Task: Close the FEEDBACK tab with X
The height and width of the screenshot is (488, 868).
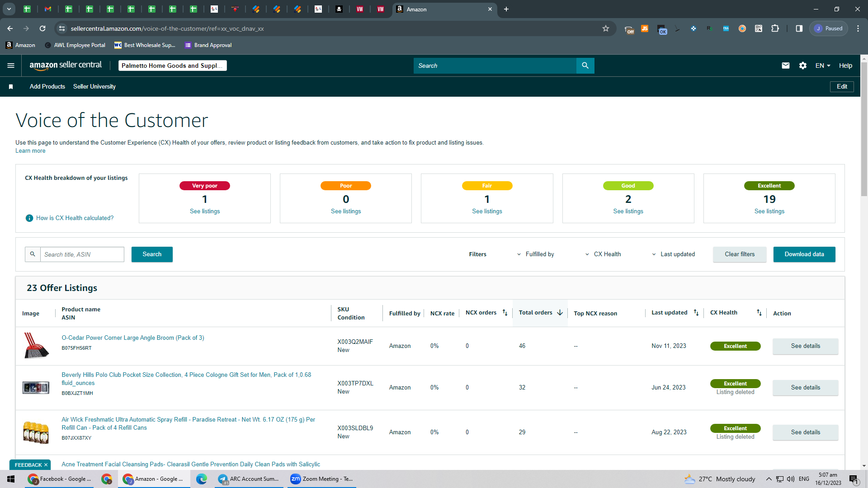Action: point(46,465)
